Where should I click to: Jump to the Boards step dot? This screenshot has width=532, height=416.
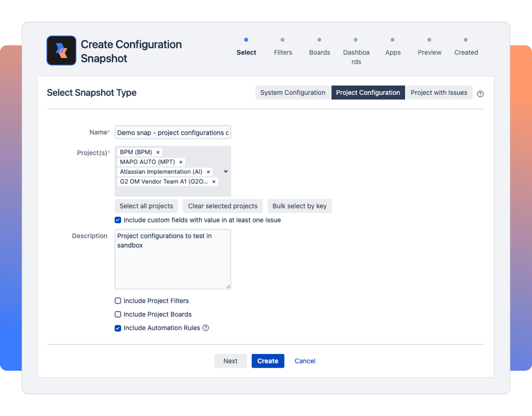pos(319,40)
